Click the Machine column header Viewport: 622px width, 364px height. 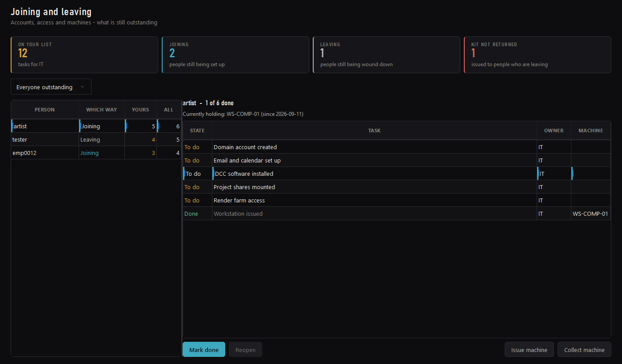pos(591,131)
